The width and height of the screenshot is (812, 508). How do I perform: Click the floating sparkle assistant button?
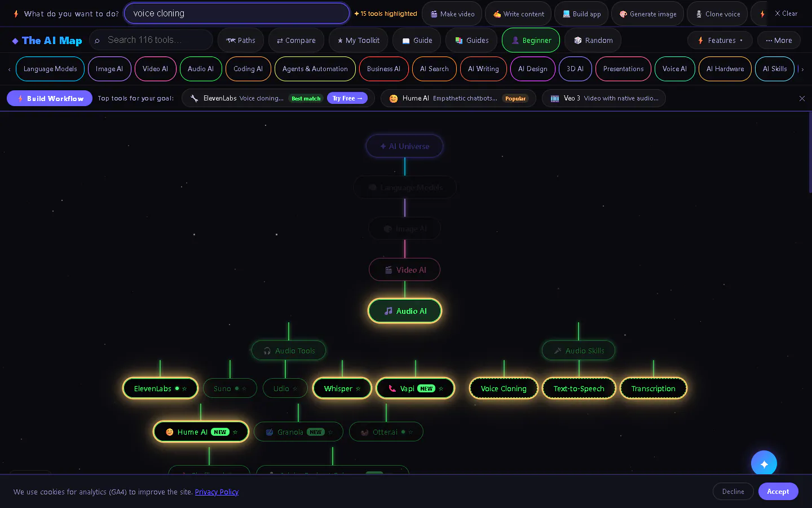[x=764, y=463]
